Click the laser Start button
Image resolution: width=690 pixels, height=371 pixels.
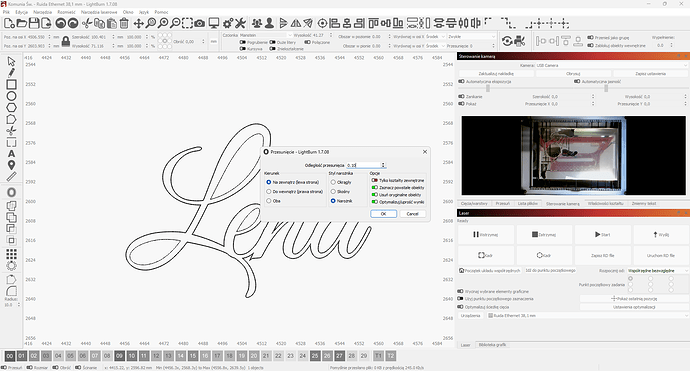pos(602,235)
